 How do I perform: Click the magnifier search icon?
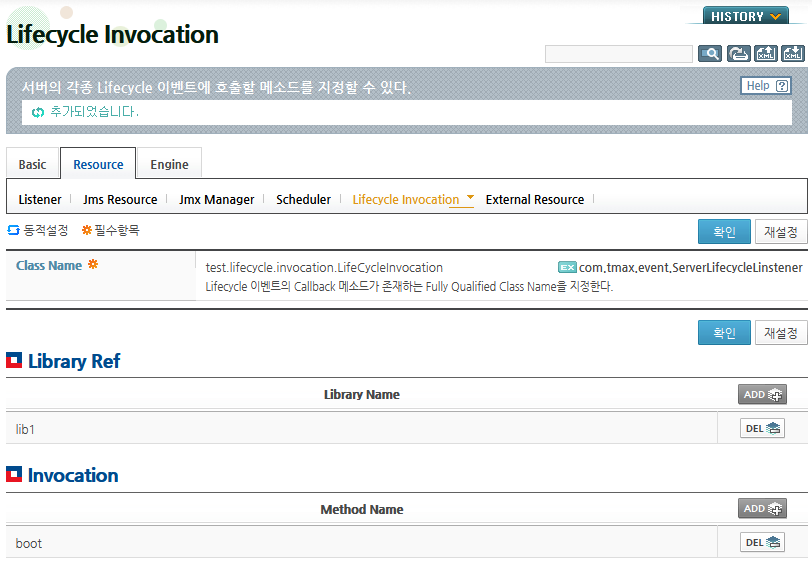[x=709, y=53]
